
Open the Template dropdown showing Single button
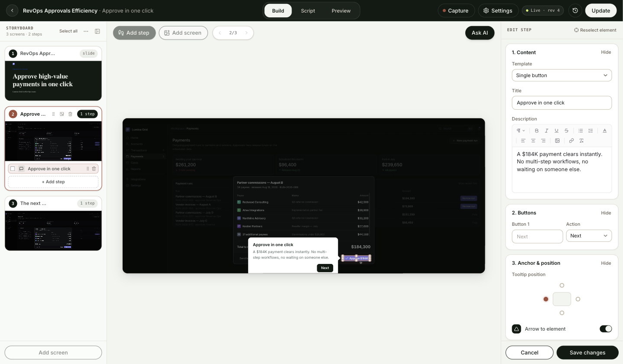coord(562,75)
